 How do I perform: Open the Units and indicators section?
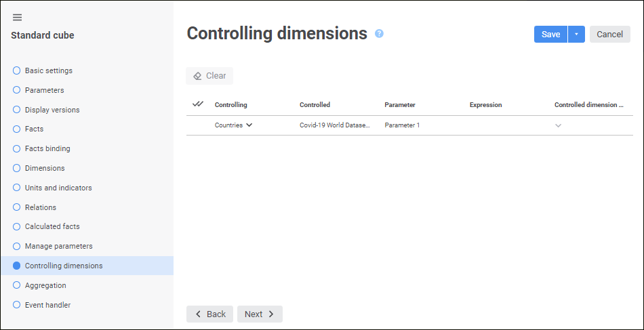tap(58, 188)
